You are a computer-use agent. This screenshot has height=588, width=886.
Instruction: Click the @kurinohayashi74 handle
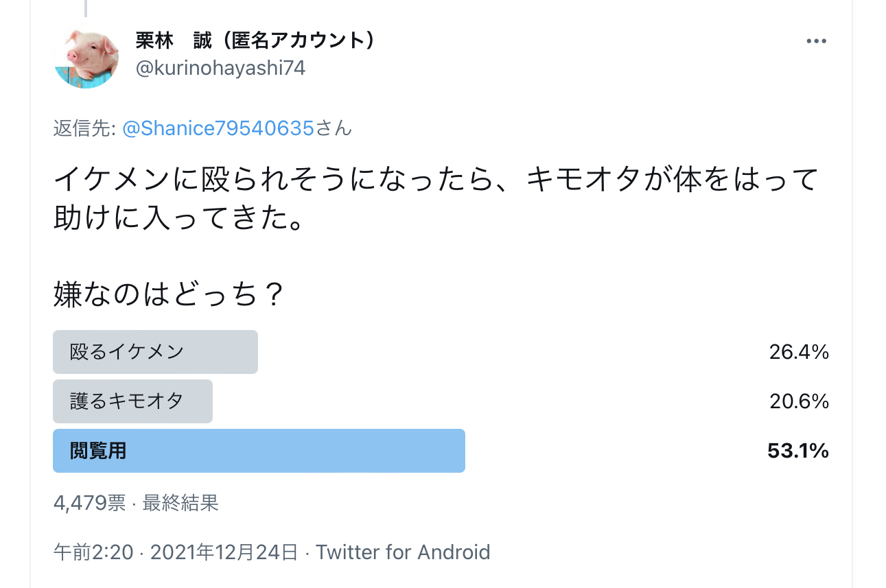click(220, 69)
